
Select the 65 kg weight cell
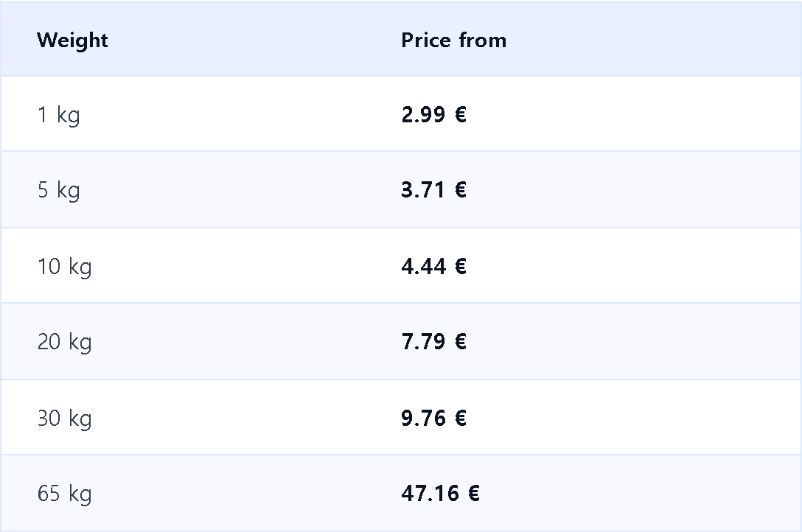[64, 494]
